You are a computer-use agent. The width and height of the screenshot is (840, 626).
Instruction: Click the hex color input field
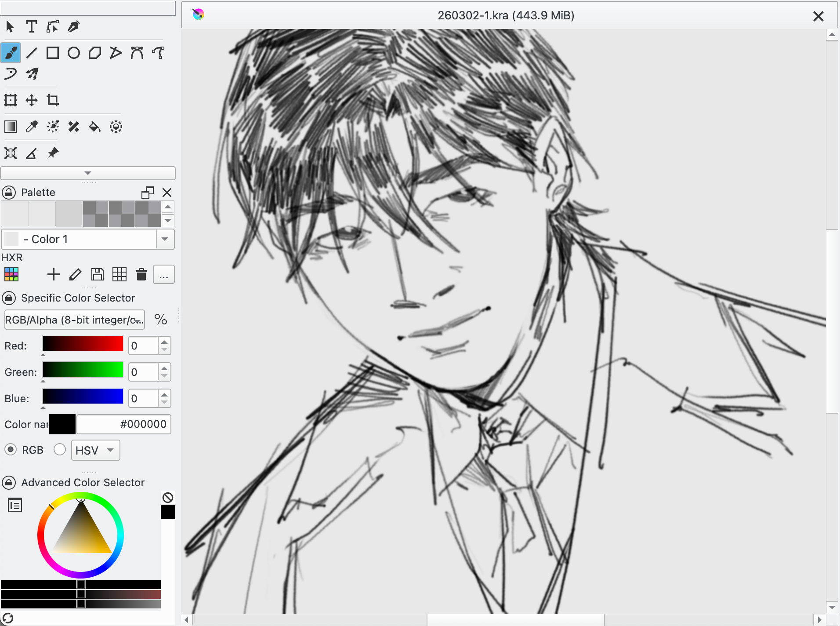point(124,424)
